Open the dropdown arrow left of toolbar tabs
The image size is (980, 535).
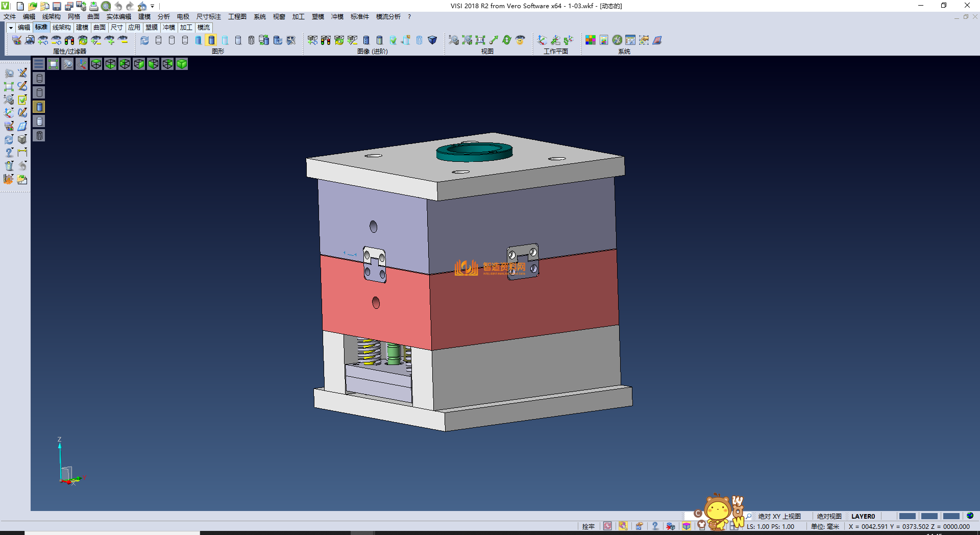11,28
